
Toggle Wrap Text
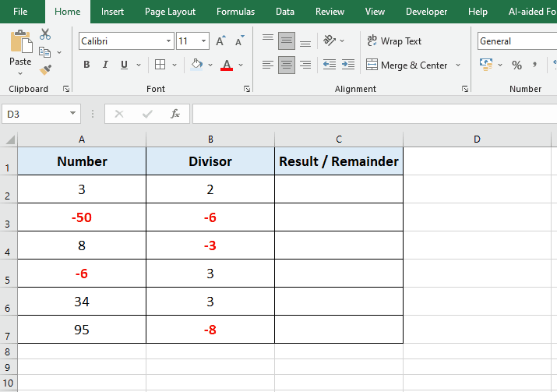[394, 41]
